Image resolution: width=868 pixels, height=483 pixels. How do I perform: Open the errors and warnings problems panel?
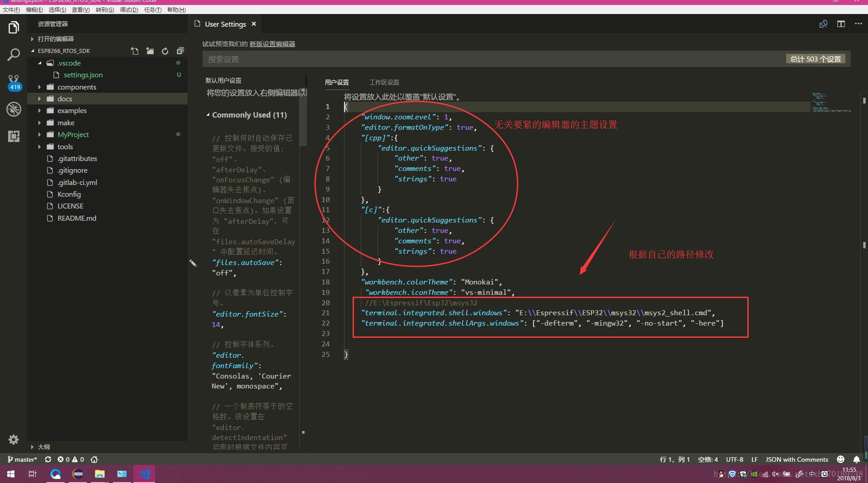(x=71, y=459)
